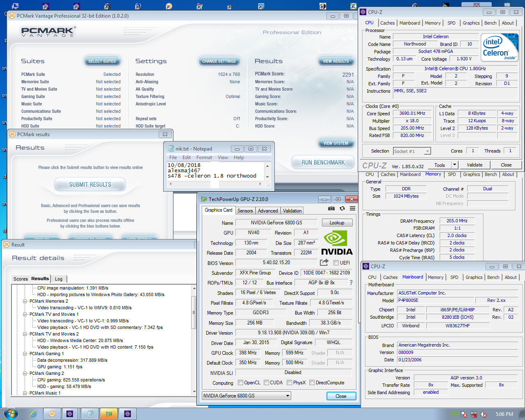Image resolution: width=525 pixels, height=420 pixels.
Task: Open the Format menu in Notepad
Action: pyautogui.click(x=204, y=157)
